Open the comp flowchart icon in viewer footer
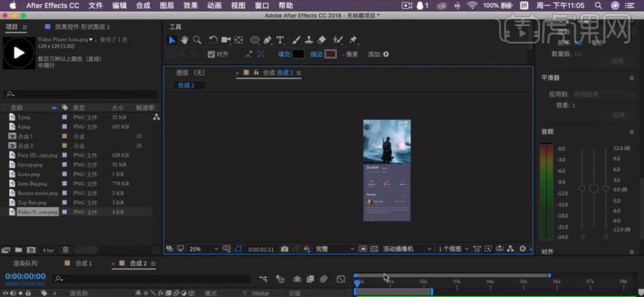Viewport: 644px width, 297px height. coord(510,249)
